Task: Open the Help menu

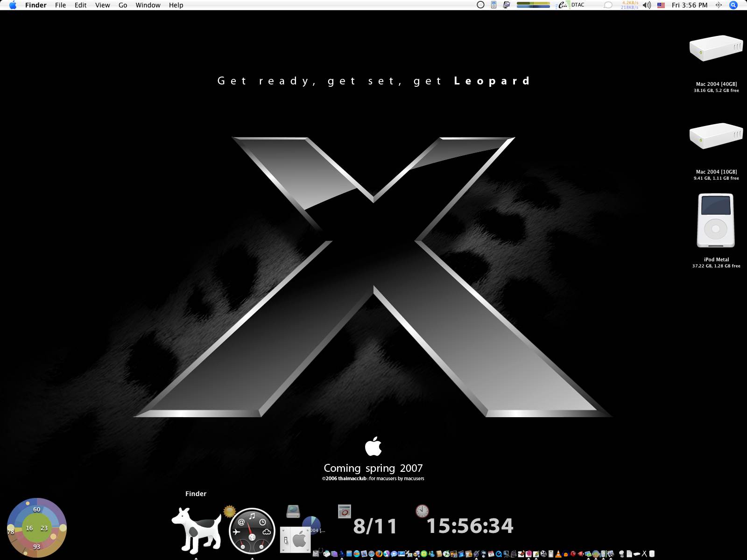Action: [176, 5]
